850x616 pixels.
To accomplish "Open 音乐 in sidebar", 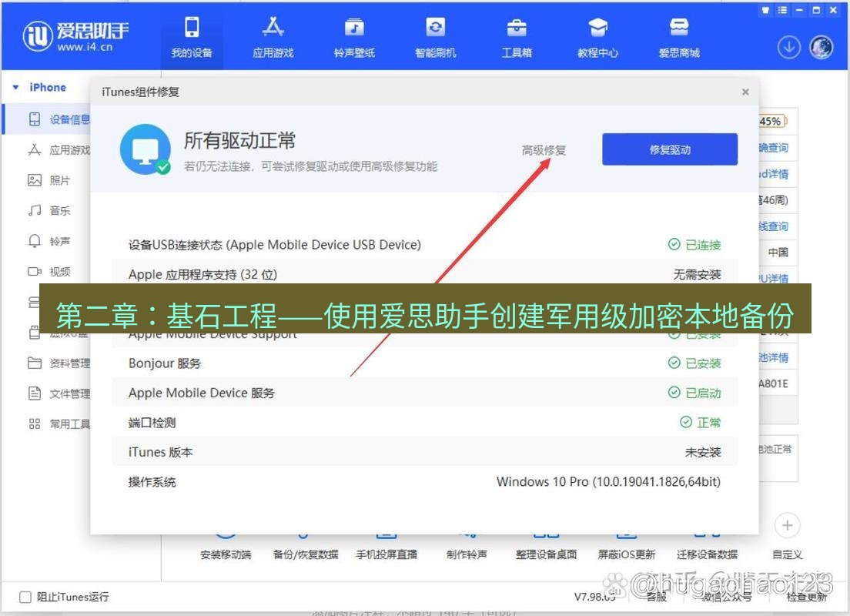I will (x=48, y=210).
